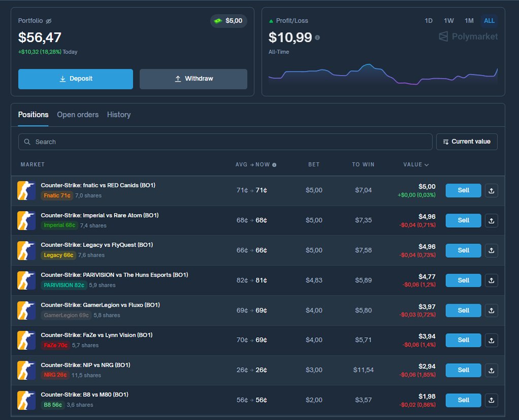The width and height of the screenshot is (519, 420).
Task: Select the 1D profit chart timeframe
Action: [x=428, y=21]
